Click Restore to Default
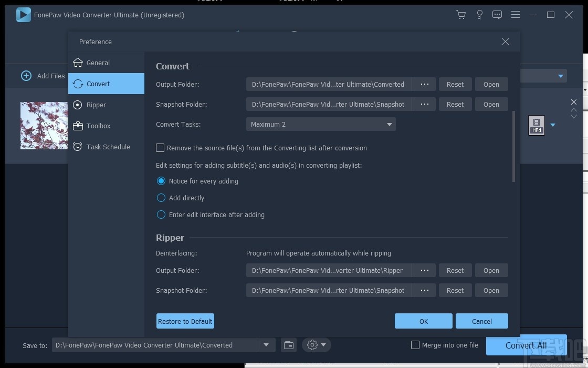Image resolution: width=588 pixels, height=368 pixels. tap(185, 321)
